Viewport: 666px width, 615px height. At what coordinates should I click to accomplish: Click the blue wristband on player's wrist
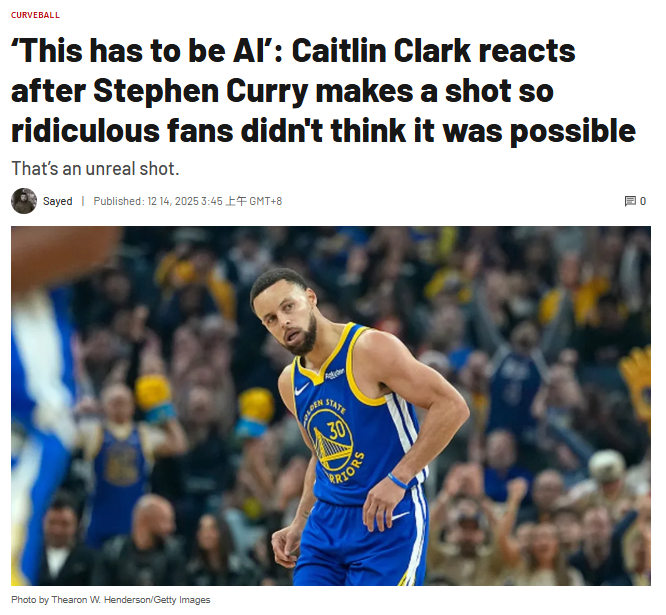(398, 481)
